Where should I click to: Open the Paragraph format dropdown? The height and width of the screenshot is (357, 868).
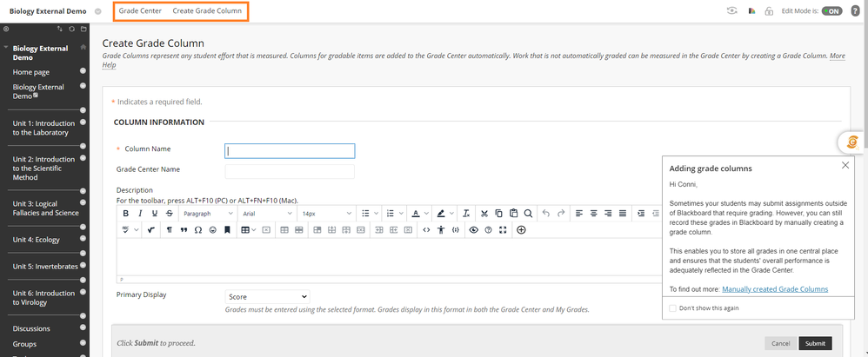tap(208, 214)
